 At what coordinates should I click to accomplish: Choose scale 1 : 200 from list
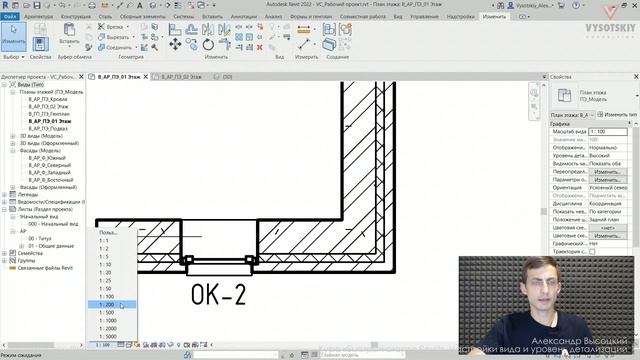point(112,304)
